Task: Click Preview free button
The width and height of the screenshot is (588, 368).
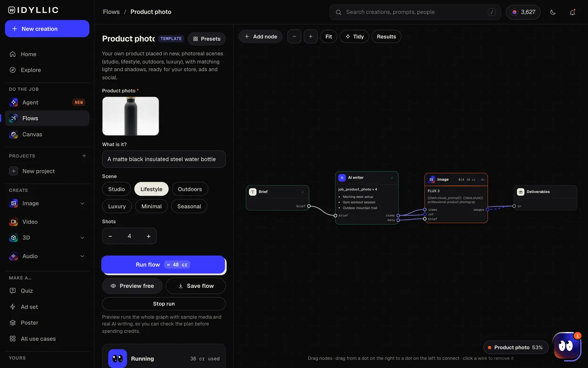Action: [132, 286]
